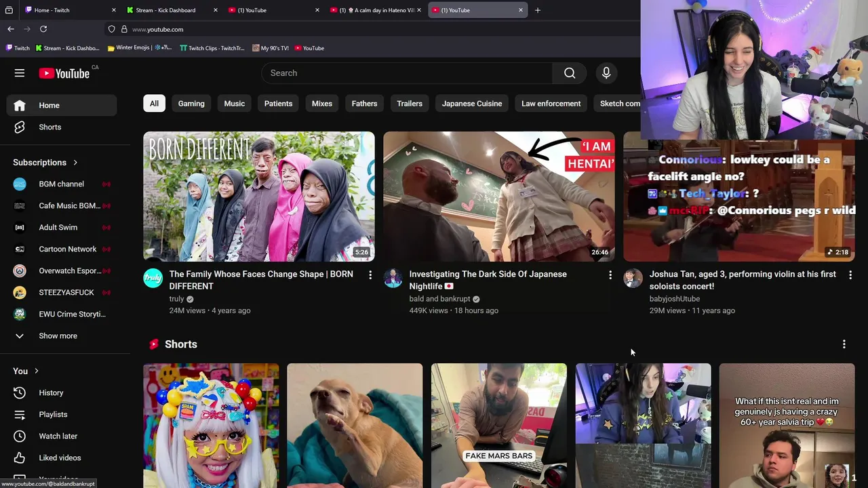Reload the page in browser

tap(43, 29)
